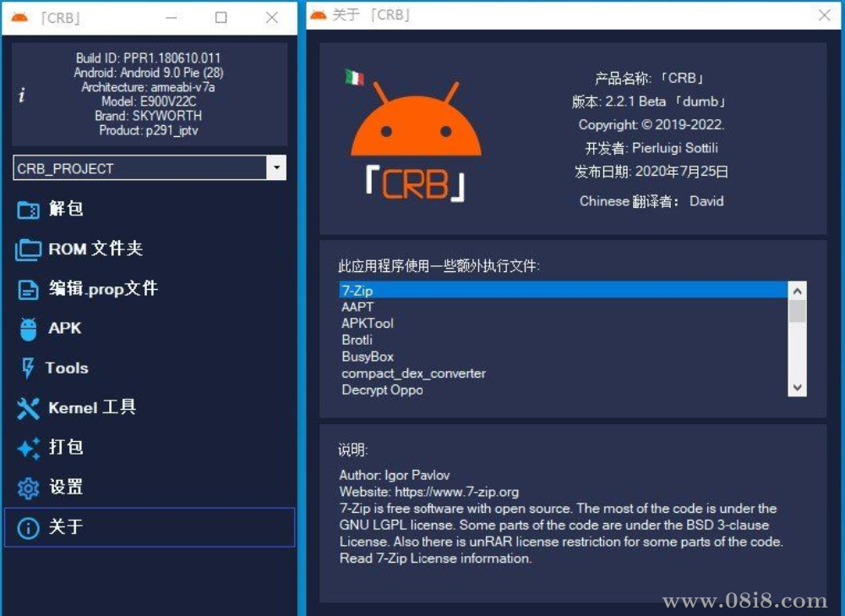Open the ROM 文件夹 folder tool
Screen dimensions: 845x616
tap(27, 249)
